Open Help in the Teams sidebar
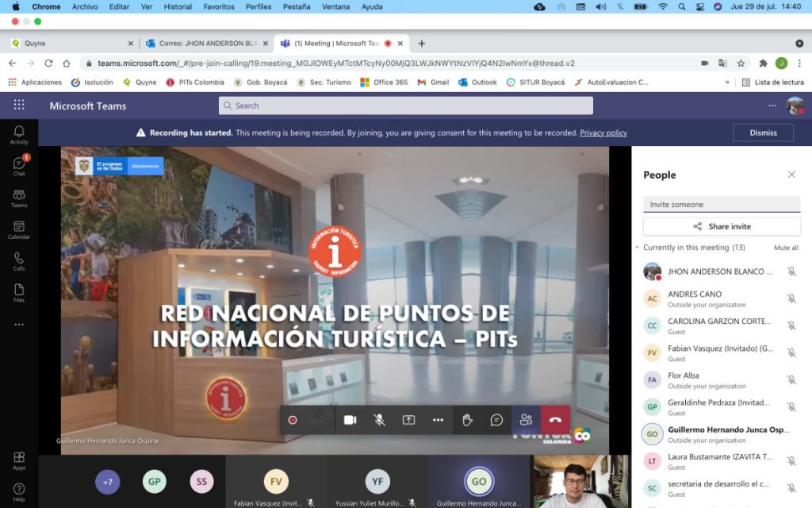The image size is (812, 508). coord(19,492)
